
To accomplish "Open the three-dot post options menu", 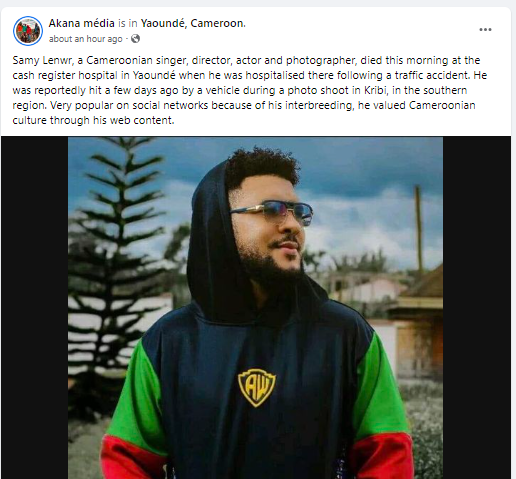I will [485, 30].
